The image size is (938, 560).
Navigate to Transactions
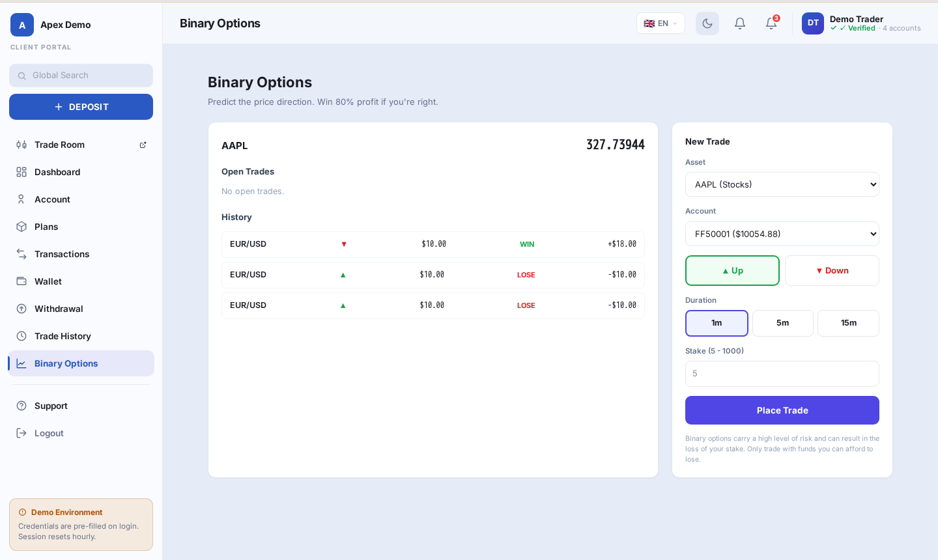(x=81, y=254)
